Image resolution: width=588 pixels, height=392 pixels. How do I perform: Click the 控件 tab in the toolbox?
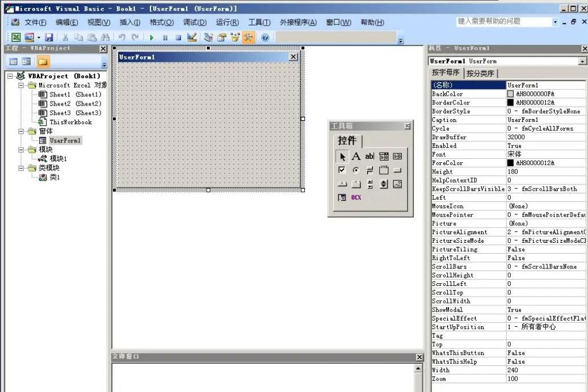click(x=347, y=141)
